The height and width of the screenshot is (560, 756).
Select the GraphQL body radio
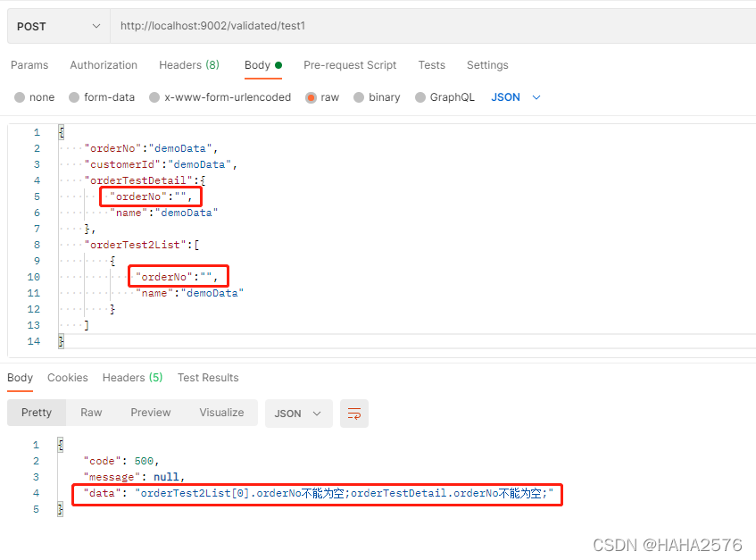pos(420,97)
